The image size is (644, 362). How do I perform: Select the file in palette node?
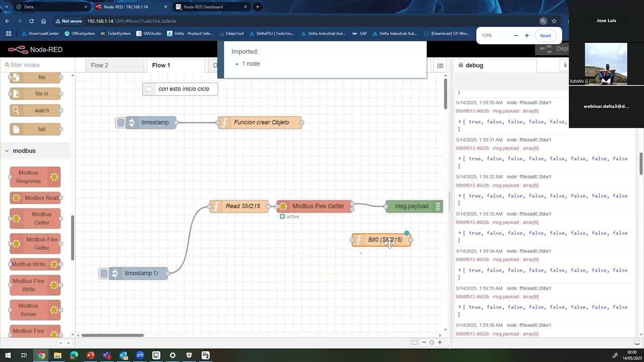(35, 94)
